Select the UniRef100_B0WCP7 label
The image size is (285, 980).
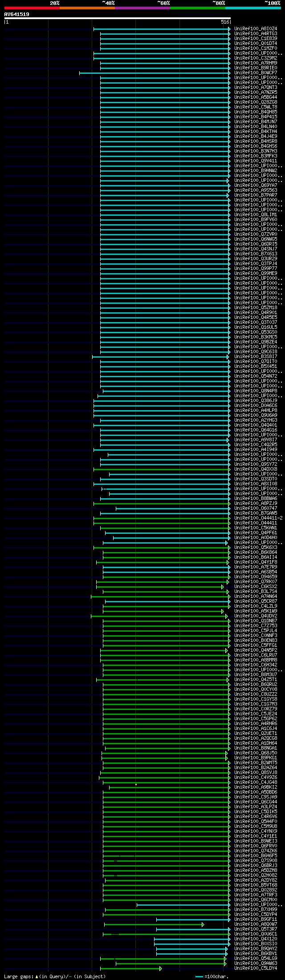tap(256, 73)
